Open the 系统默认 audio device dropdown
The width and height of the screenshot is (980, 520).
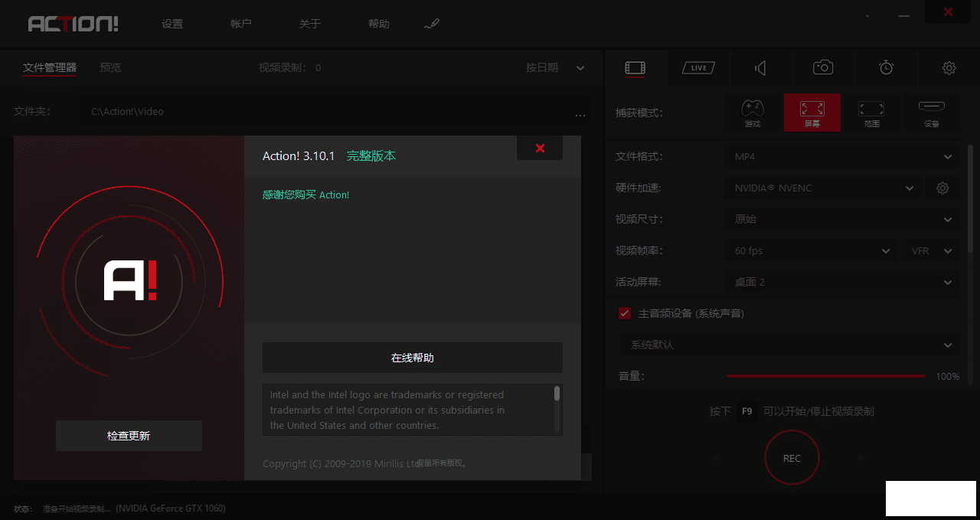[789, 345]
